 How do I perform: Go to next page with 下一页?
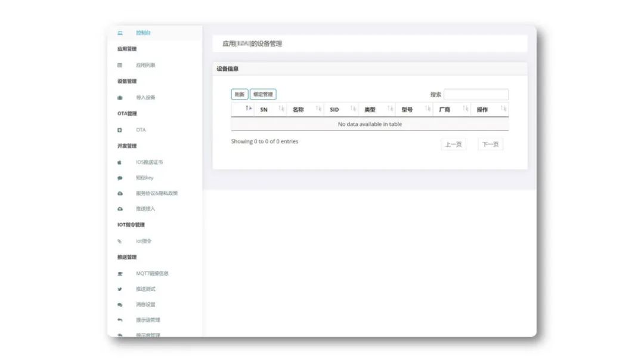pos(490,145)
